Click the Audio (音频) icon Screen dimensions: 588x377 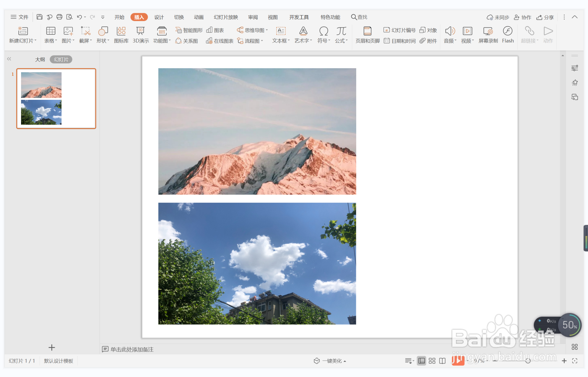450,31
